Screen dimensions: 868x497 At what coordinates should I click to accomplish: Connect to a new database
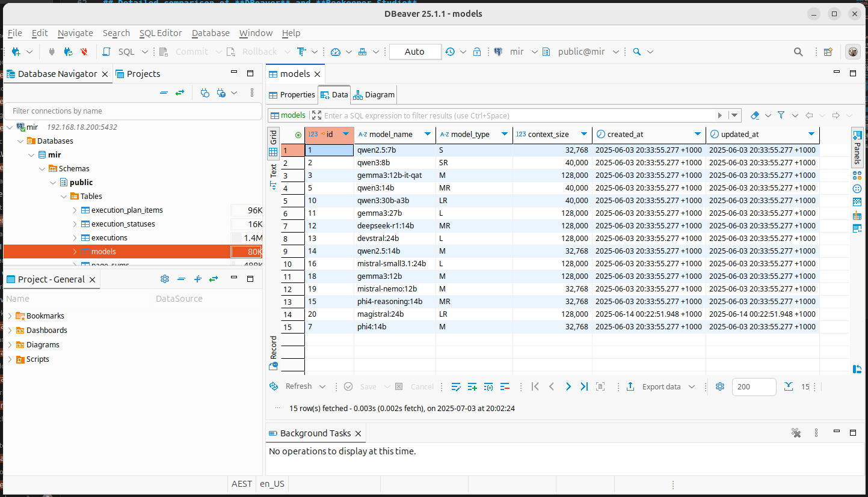pos(16,52)
